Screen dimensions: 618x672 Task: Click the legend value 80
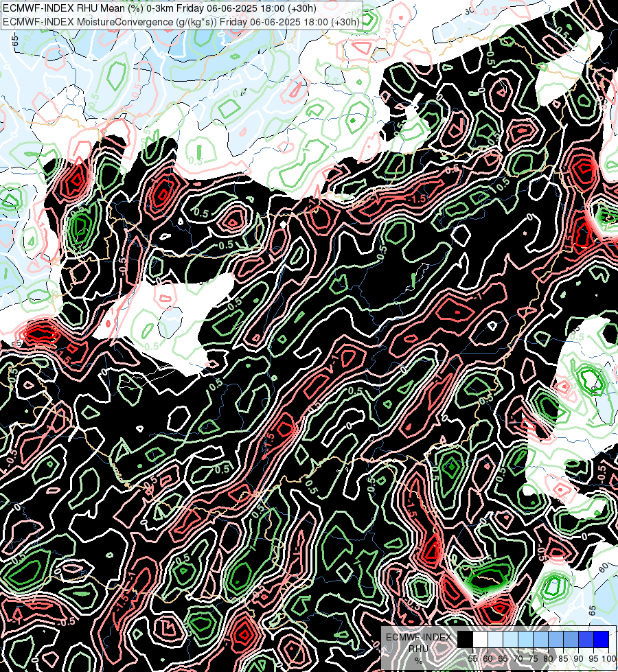click(x=548, y=659)
